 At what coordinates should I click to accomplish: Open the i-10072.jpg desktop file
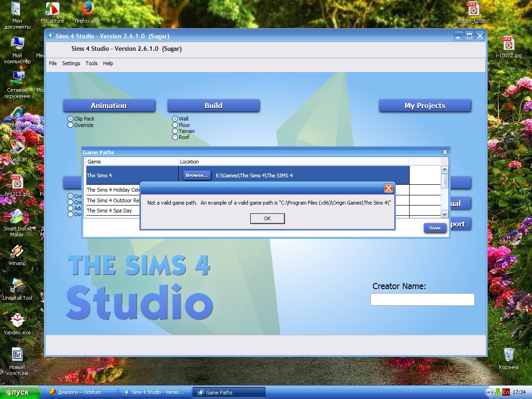click(x=508, y=47)
